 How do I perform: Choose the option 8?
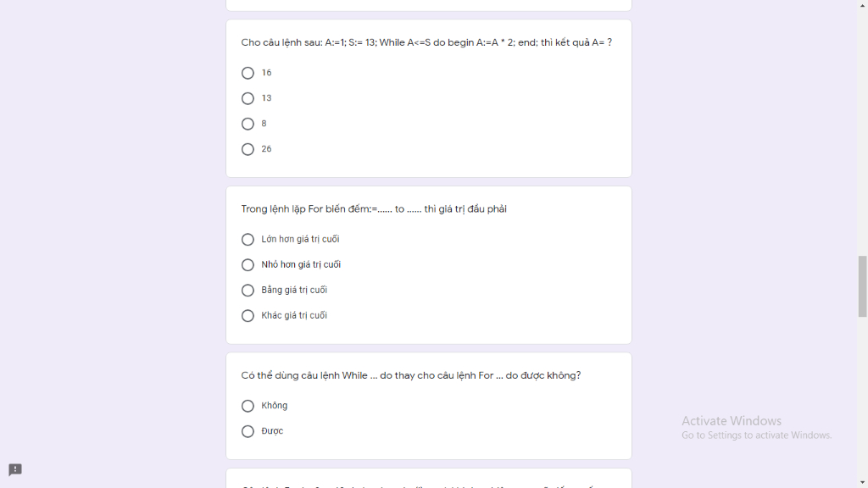point(248,124)
